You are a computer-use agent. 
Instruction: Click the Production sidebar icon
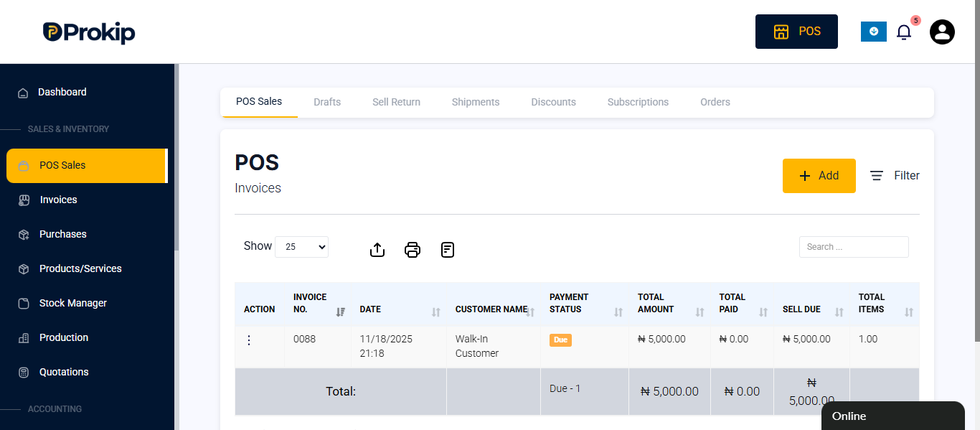tap(24, 338)
